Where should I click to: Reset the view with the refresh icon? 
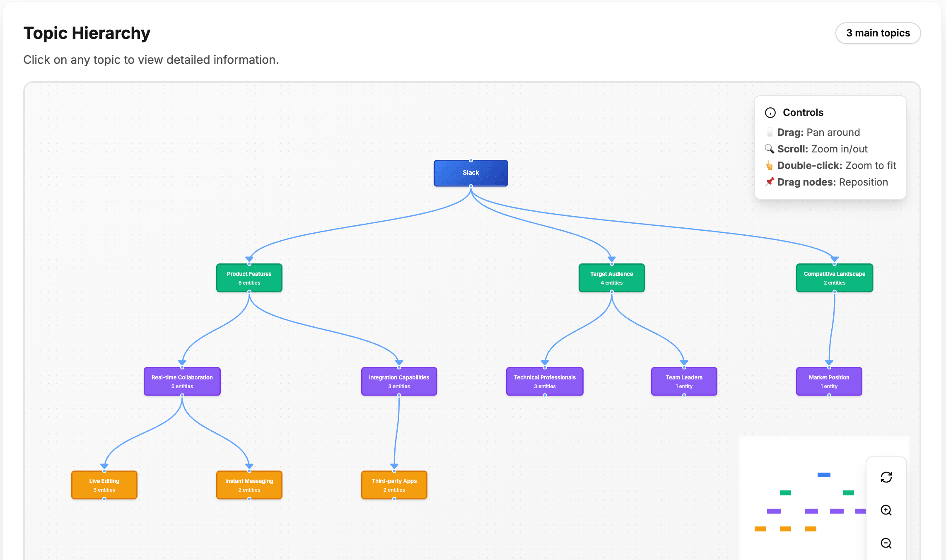pyautogui.click(x=886, y=477)
